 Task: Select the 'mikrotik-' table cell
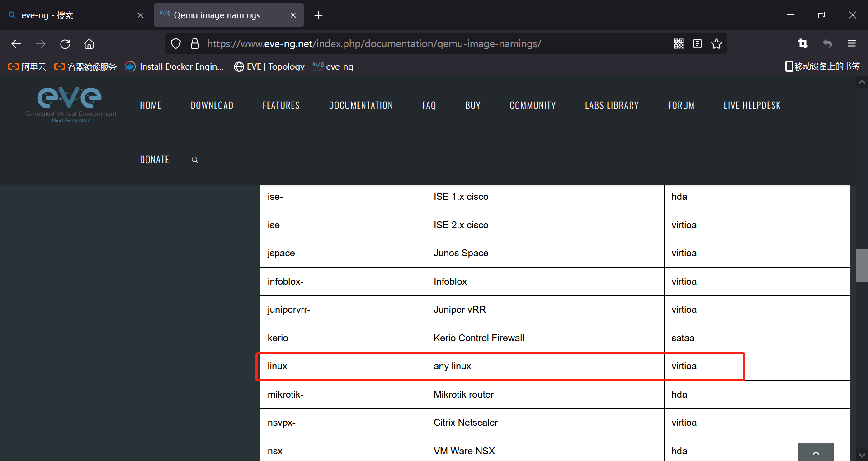(x=343, y=395)
